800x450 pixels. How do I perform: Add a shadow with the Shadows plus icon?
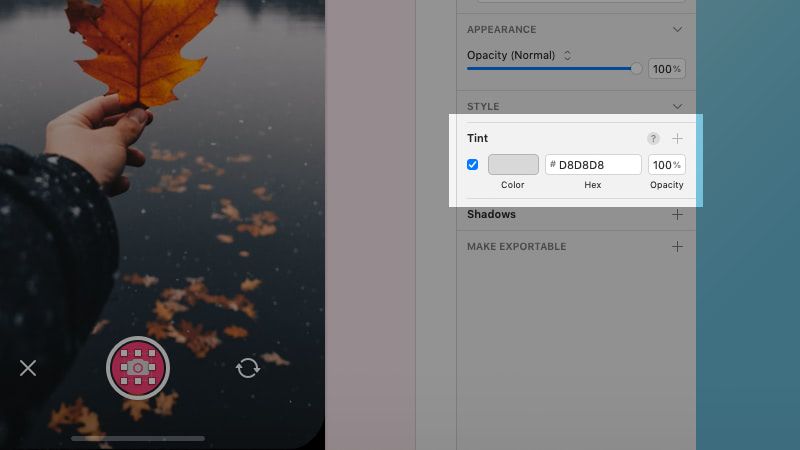pyautogui.click(x=677, y=214)
